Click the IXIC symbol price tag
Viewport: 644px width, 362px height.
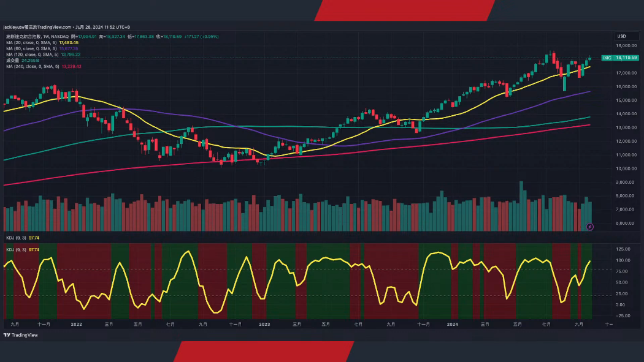point(607,58)
